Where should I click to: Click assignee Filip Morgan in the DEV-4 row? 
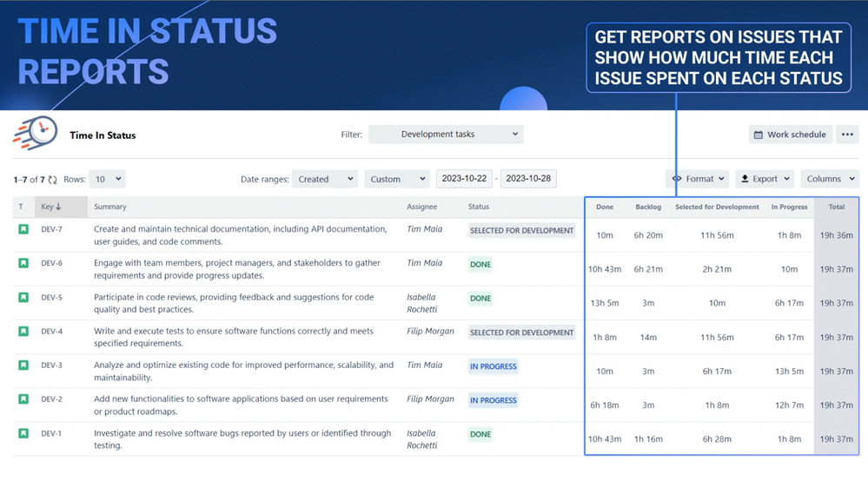click(x=430, y=331)
